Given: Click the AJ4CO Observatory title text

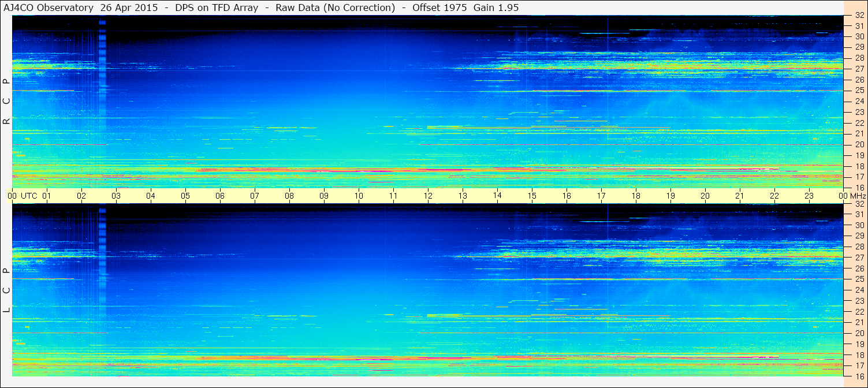Looking at the screenshot, I should [49, 8].
